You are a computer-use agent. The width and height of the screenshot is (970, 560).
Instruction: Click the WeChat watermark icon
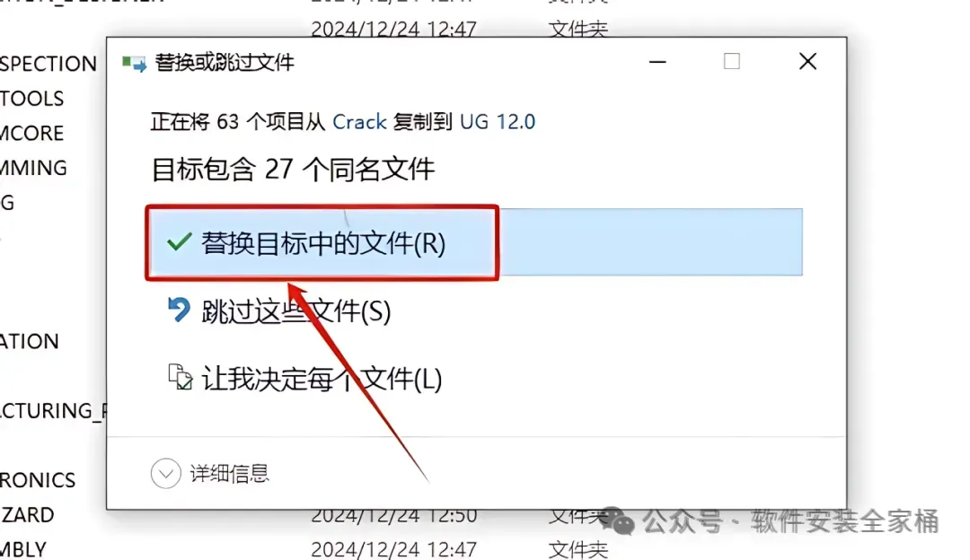617,521
